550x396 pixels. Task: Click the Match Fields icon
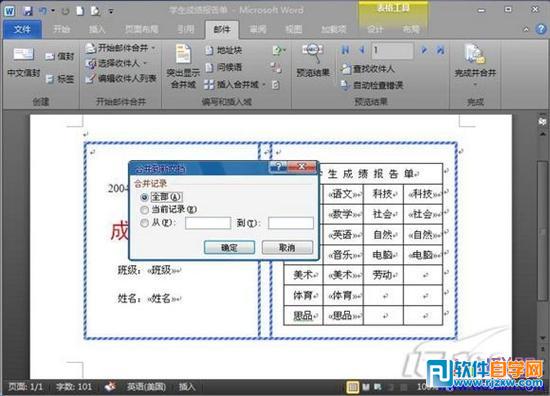[276, 67]
